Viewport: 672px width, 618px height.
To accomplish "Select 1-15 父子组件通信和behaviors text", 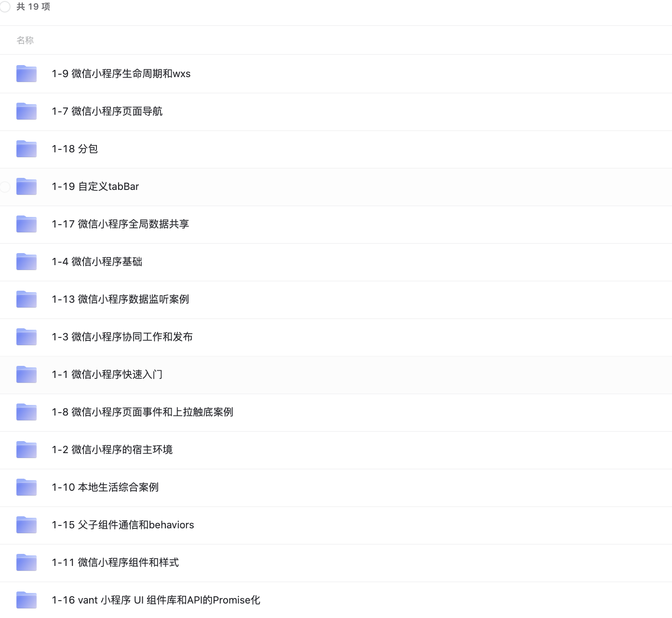I will (x=123, y=525).
